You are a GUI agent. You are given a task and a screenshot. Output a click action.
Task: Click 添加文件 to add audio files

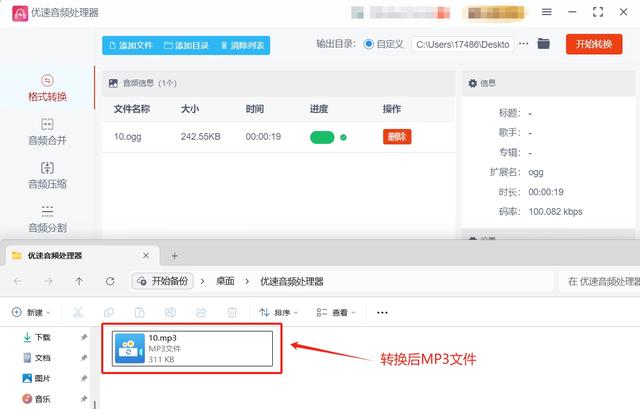point(131,45)
